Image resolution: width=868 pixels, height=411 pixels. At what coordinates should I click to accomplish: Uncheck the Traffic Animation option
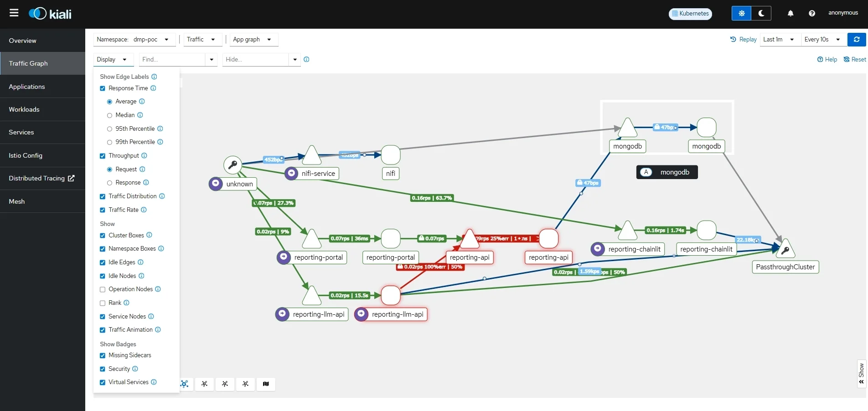point(103,330)
